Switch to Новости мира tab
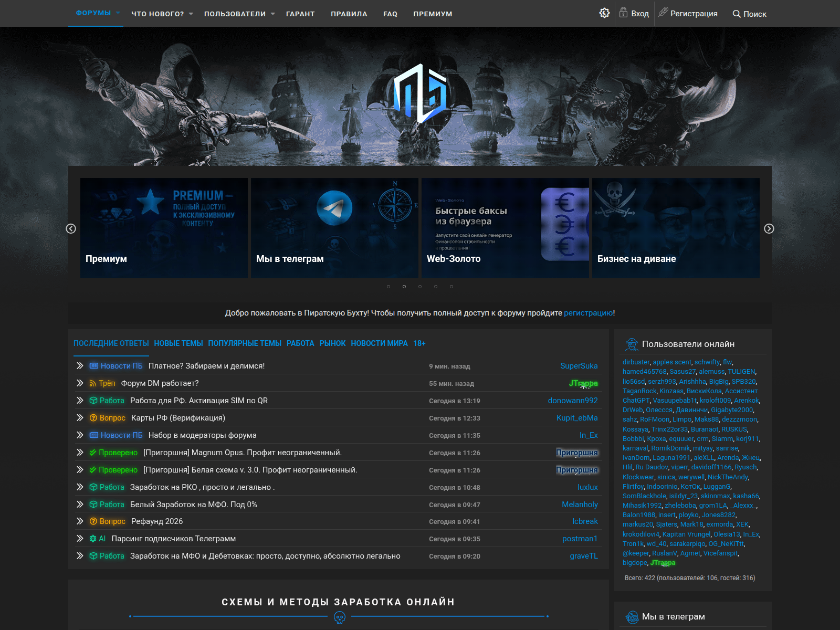 click(x=379, y=343)
